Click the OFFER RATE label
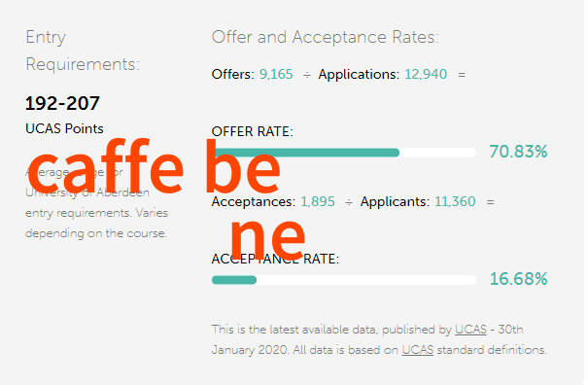The height and width of the screenshot is (385, 588). (x=253, y=131)
